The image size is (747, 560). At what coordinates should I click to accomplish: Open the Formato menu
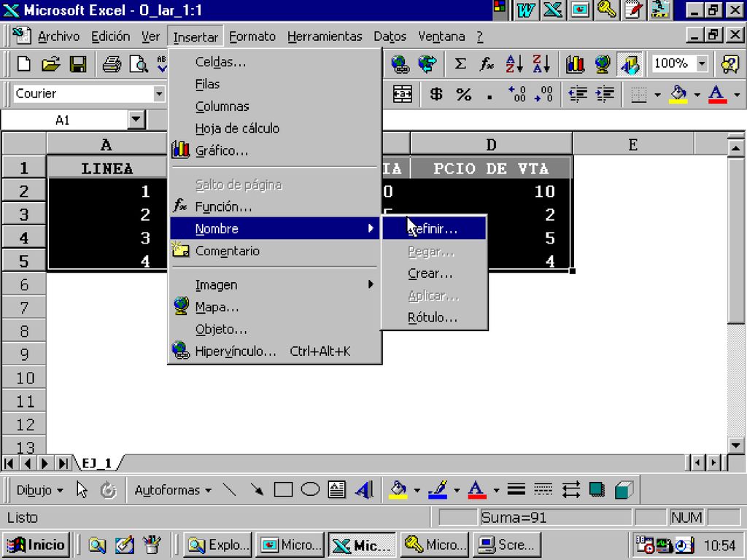click(252, 36)
